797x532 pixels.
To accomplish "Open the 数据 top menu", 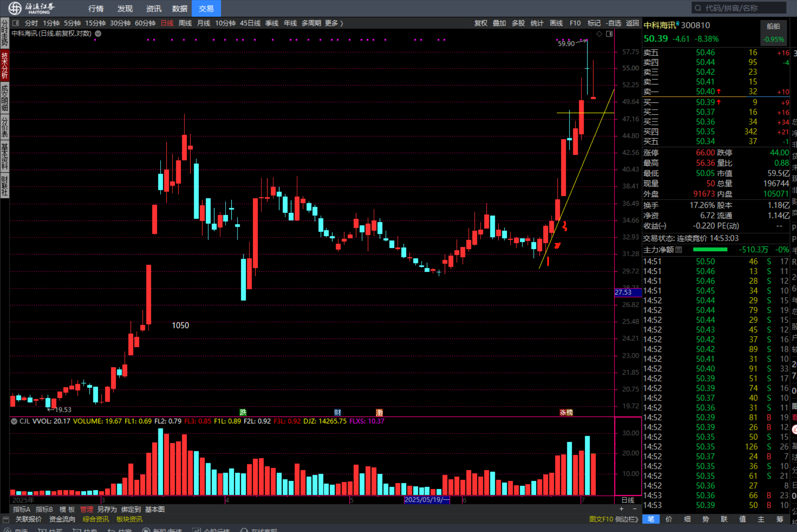I will coord(180,8).
